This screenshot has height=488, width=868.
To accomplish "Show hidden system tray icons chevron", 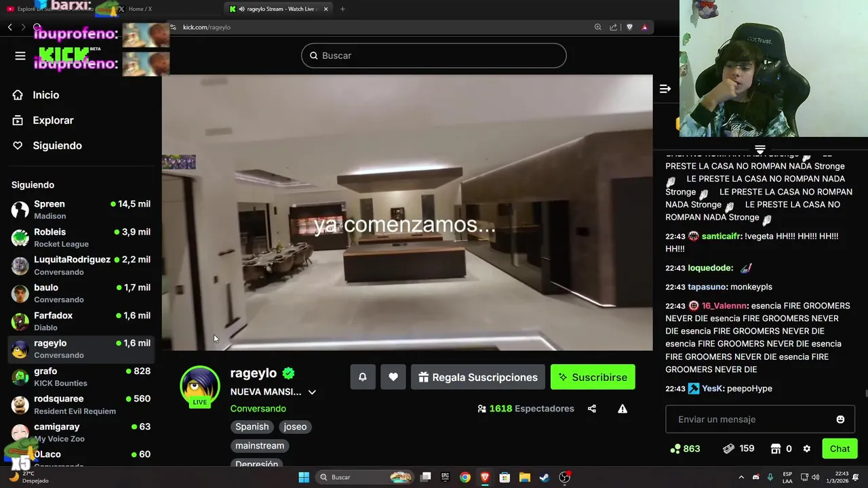I will [x=741, y=477].
